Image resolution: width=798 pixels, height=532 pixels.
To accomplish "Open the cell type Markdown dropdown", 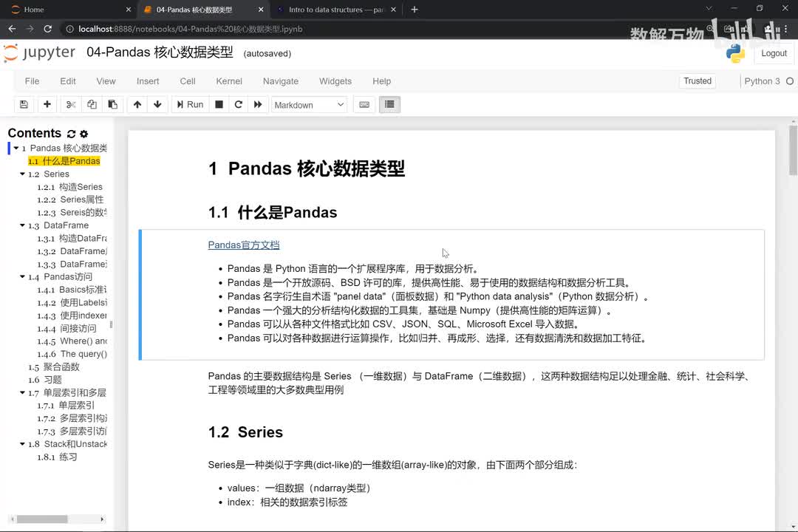I will tap(309, 105).
